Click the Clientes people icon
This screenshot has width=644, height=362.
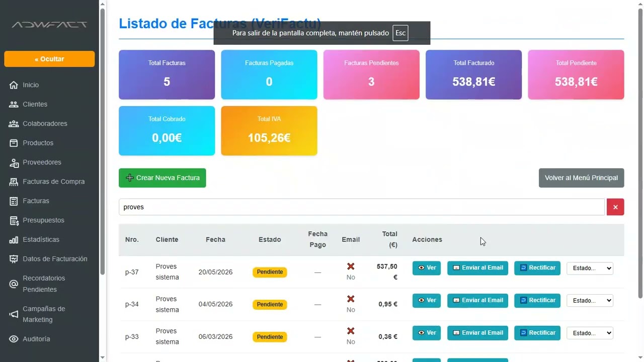tap(14, 105)
